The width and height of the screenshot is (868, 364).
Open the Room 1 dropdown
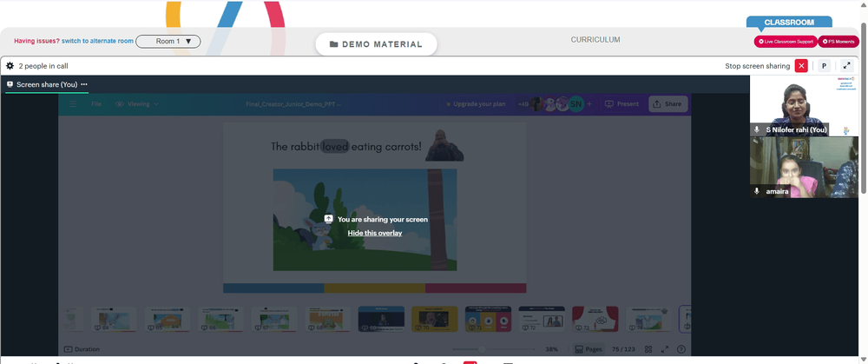(x=168, y=41)
